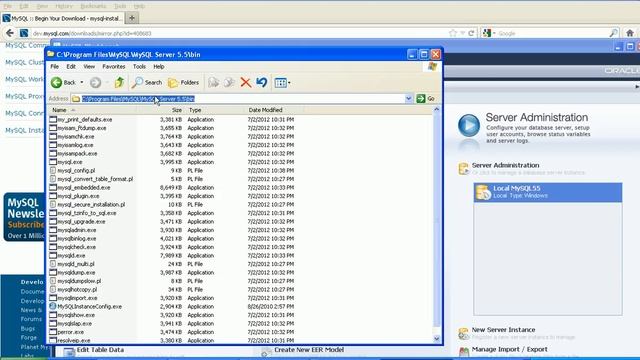Open Explorer's View menu
This screenshot has width=640, height=360.
click(x=89, y=66)
